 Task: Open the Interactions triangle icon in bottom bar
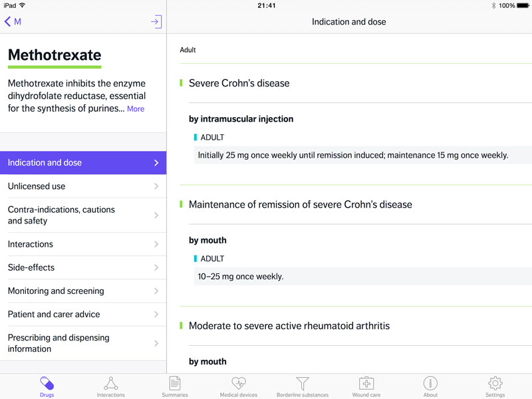pos(110,384)
